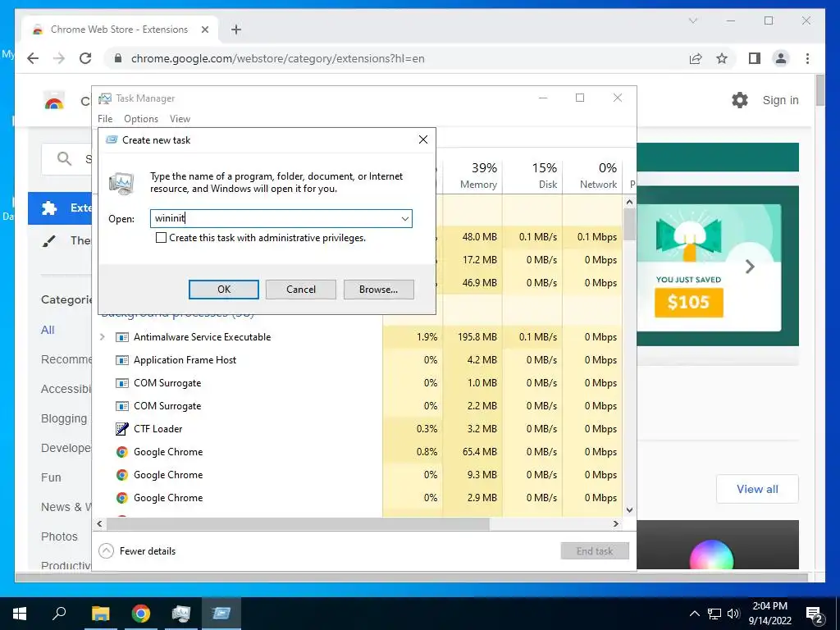Choose the Blogging category
This screenshot has width=840, height=630.
(64, 418)
